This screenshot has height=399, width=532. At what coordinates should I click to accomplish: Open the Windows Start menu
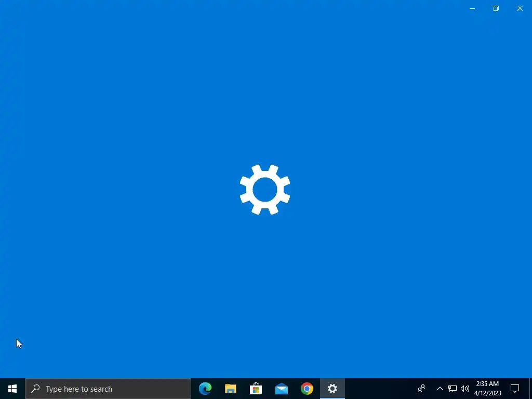pos(12,389)
